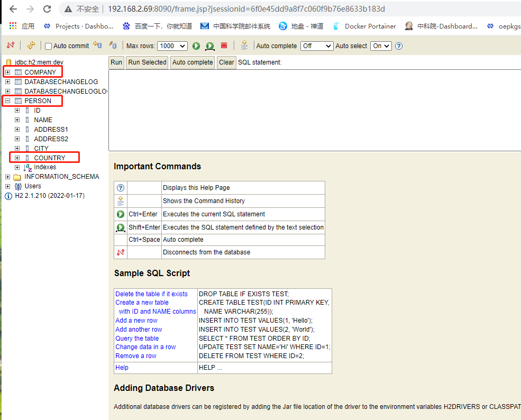This screenshot has height=420, width=521.
Task: Select the jdbc:h2:mem:dev database node
Action: 39,62
